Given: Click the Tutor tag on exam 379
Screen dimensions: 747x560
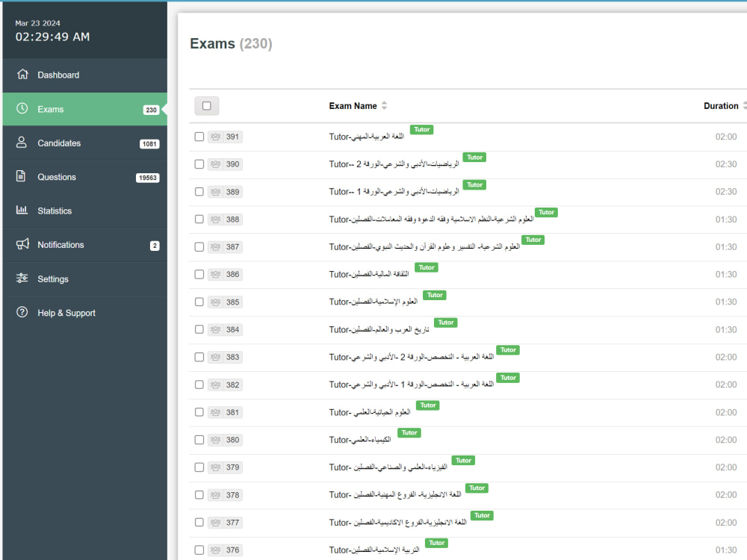Looking at the screenshot, I should tap(463, 461).
